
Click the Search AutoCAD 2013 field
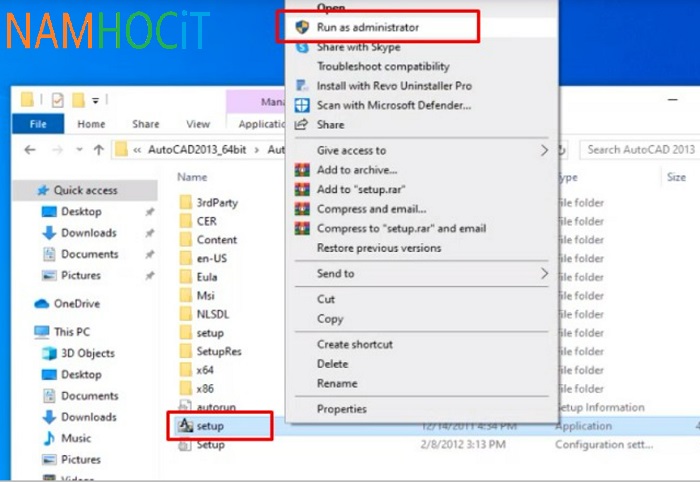click(x=640, y=150)
